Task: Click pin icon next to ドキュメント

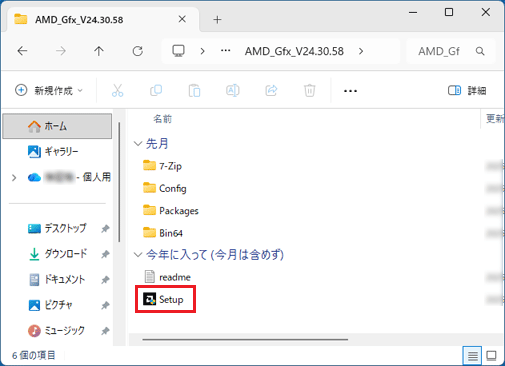Action: click(105, 280)
